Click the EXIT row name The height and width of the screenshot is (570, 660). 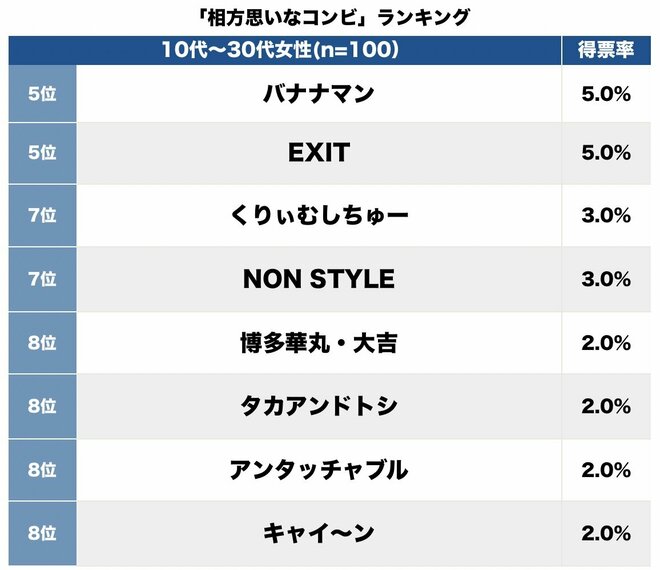tap(319, 153)
